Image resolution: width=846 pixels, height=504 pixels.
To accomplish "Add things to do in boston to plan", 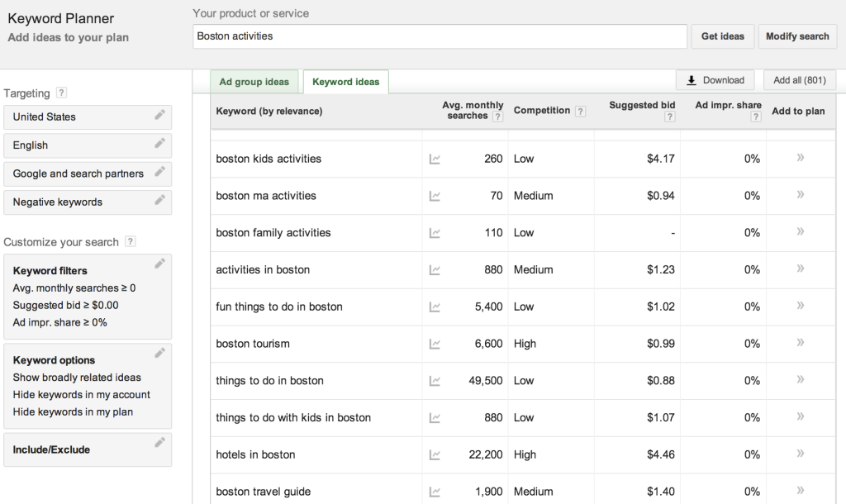I will pyautogui.click(x=800, y=379).
